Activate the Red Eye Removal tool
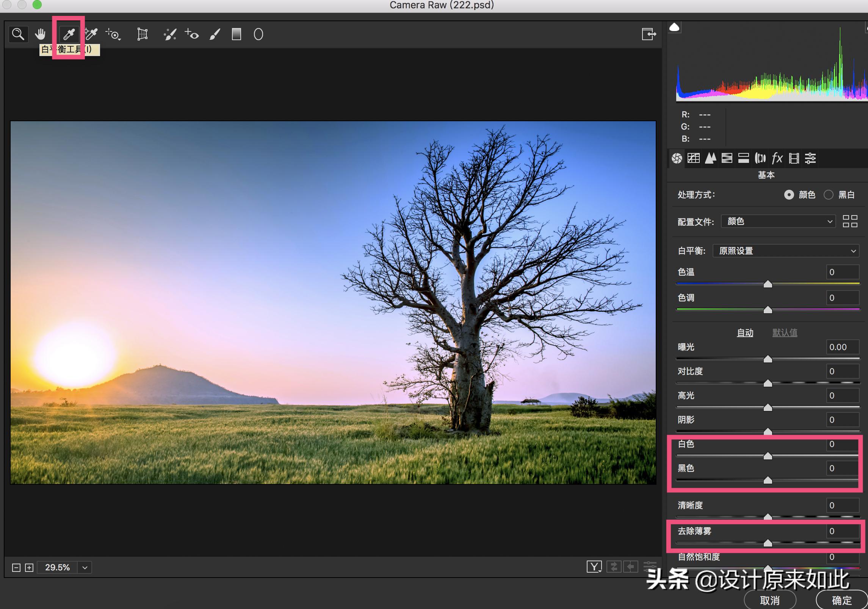Screen dimensions: 868x609 pos(192,34)
